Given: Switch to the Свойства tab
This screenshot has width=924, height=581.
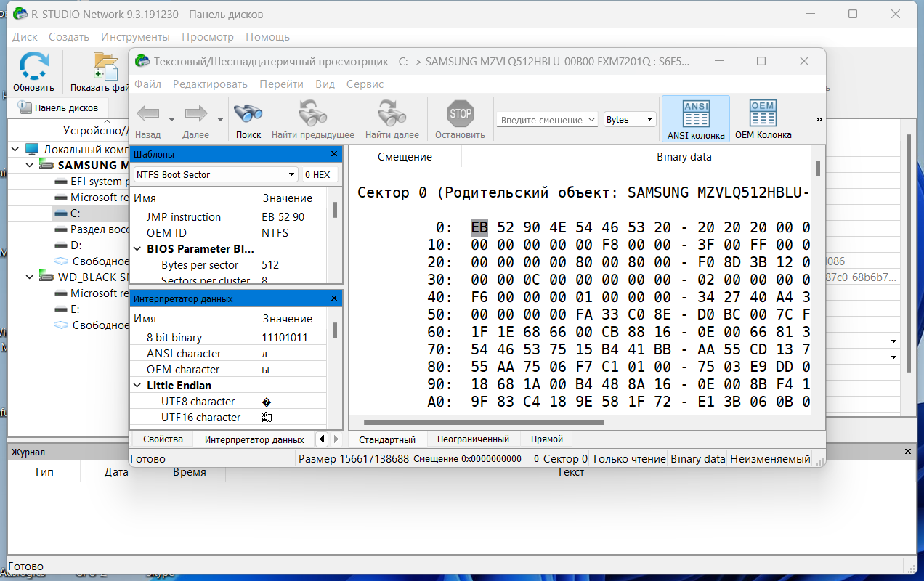Looking at the screenshot, I should pos(163,439).
